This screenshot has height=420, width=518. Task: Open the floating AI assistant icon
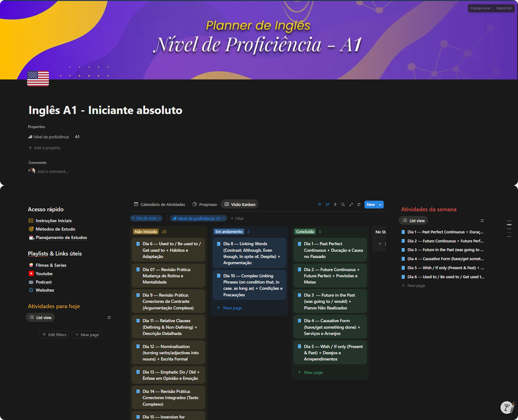coord(507,407)
